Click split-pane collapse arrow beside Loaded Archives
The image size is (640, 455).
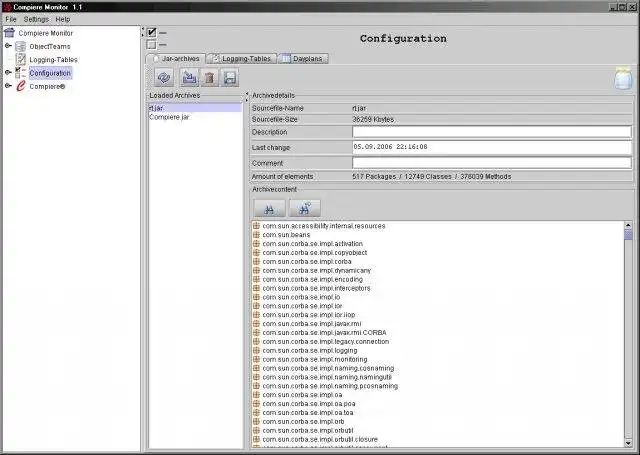[247, 96]
